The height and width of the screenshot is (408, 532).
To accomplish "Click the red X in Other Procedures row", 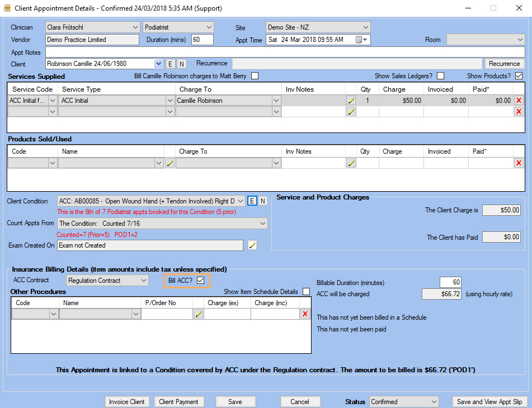I will point(305,314).
